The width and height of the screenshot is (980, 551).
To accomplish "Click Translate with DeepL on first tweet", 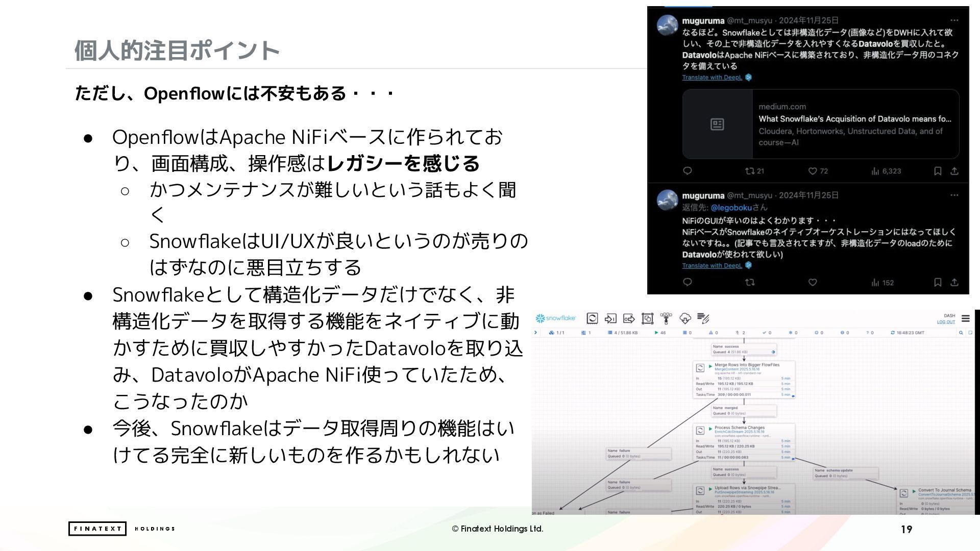I will click(x=712, y=78).
